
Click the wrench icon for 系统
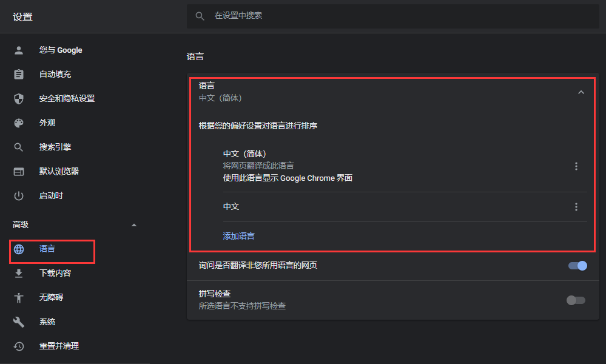(19, 322)
